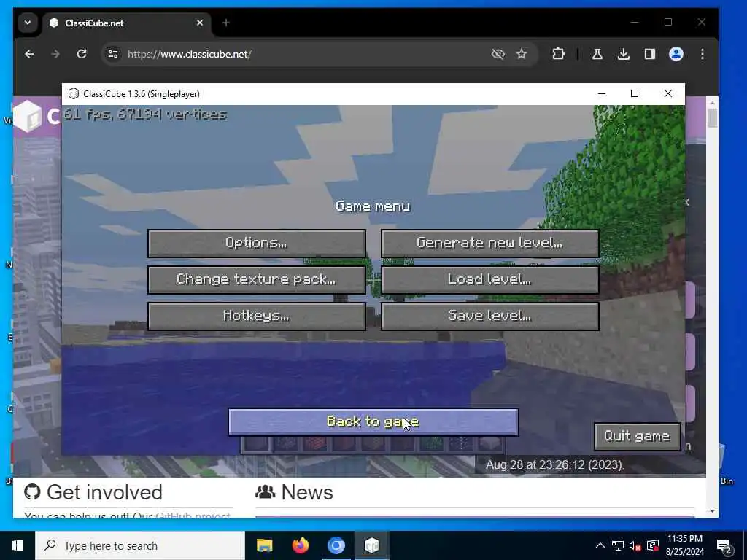Switch to Chrome taskbar icon
747x560 pixels.
pos(336,545)
